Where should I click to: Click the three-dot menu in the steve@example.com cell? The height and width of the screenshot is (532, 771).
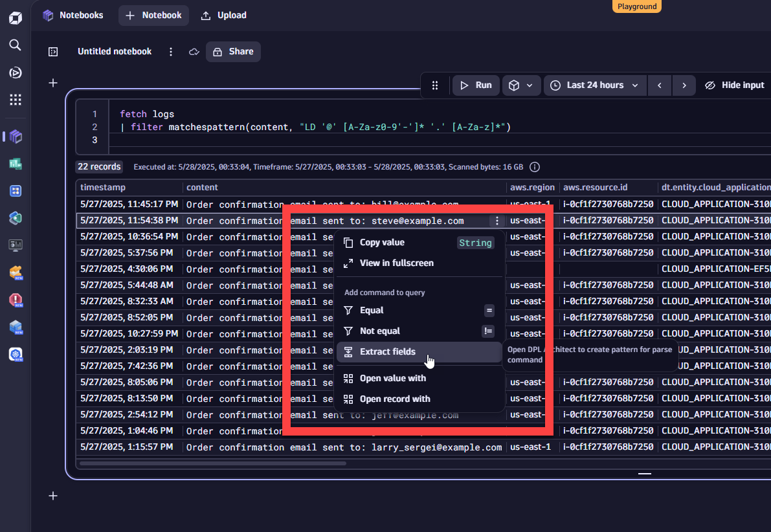point(497,221)
